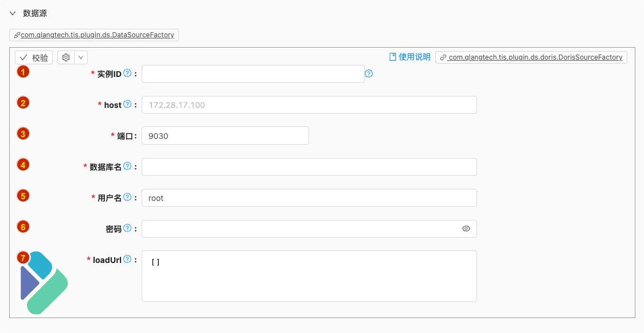Click help icon right of 实例ID input

coord(369,73)
